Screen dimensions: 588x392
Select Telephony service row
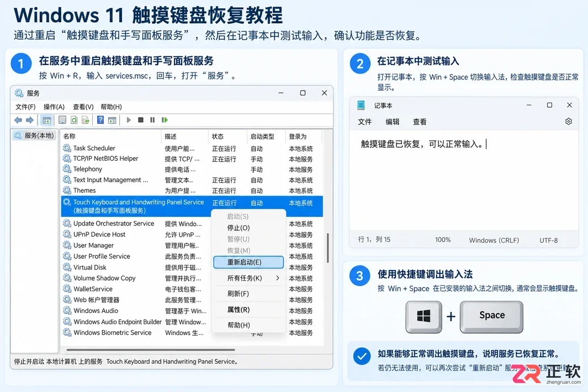[192, 169]
